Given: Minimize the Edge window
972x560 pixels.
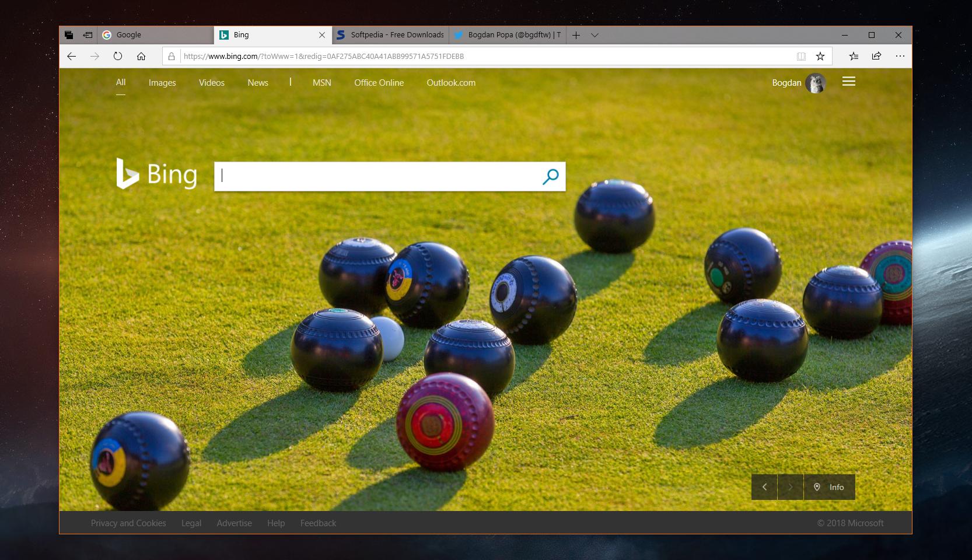Looking at the screenshot, I should point(845,35).
